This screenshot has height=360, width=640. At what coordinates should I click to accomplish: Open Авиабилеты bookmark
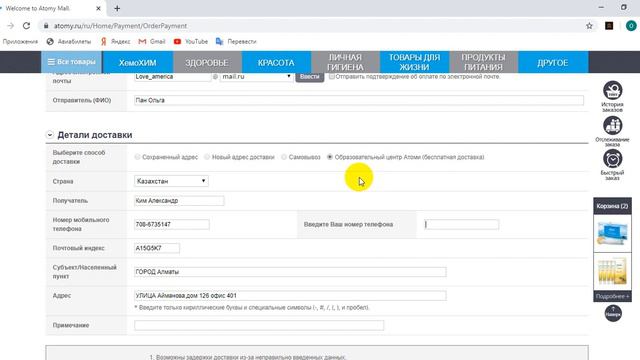pos(69,42)
